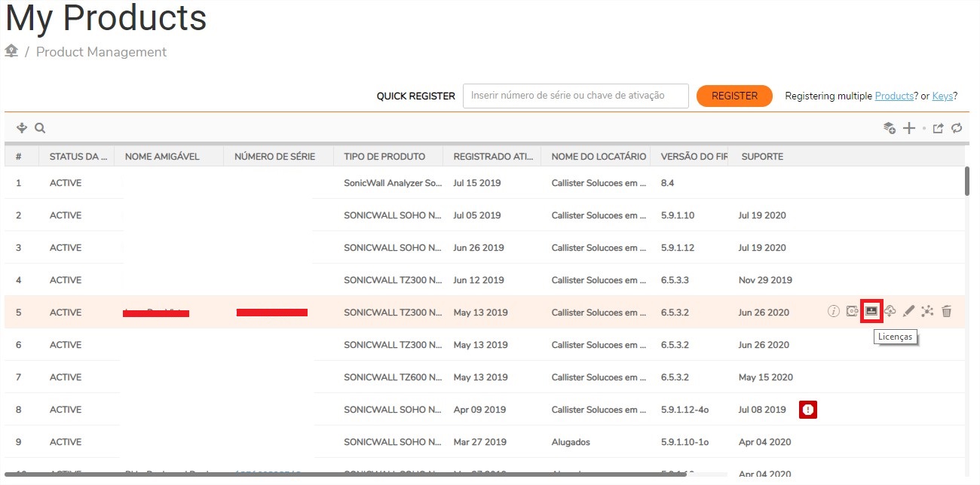980x485 pixels.
Task: Click the red alert icon in row 8
Action: tap(808, 410)
